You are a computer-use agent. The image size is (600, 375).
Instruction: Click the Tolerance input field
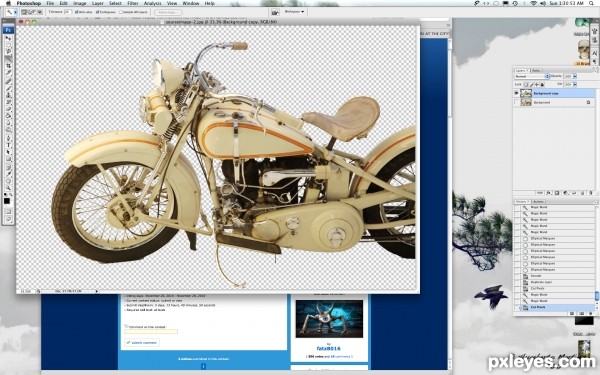click(68, 12)
